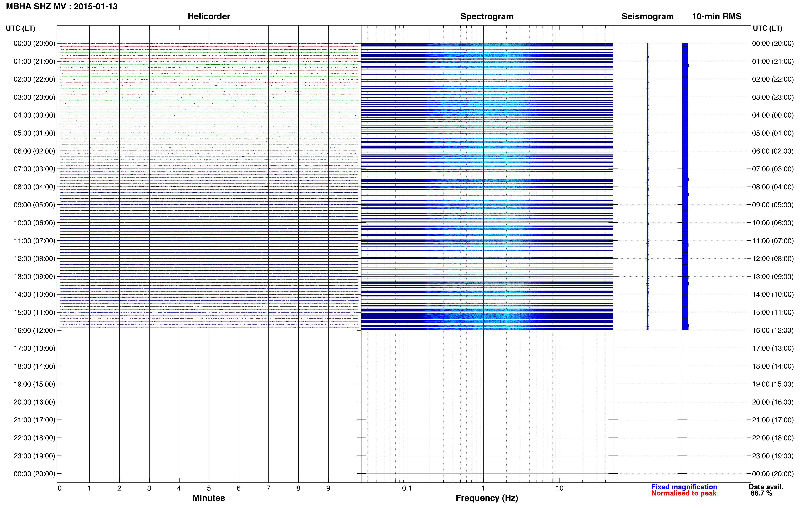Viewport: 812px width, 508px height.
Task: Click the left axis label '17:00 (13:00)'
Action: point(34,348)
